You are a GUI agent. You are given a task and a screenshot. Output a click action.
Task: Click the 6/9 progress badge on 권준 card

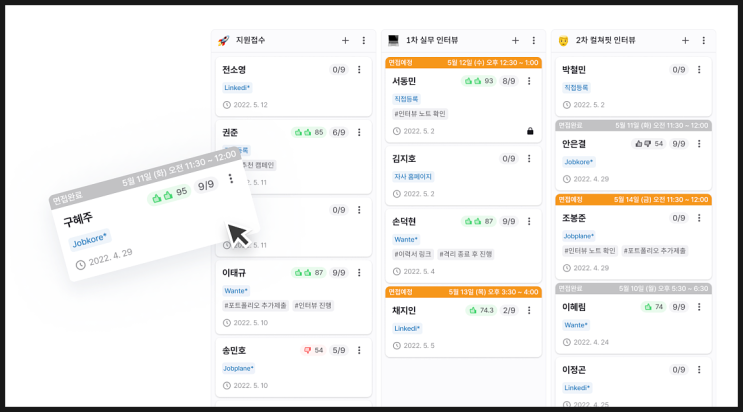pos(339,132)
